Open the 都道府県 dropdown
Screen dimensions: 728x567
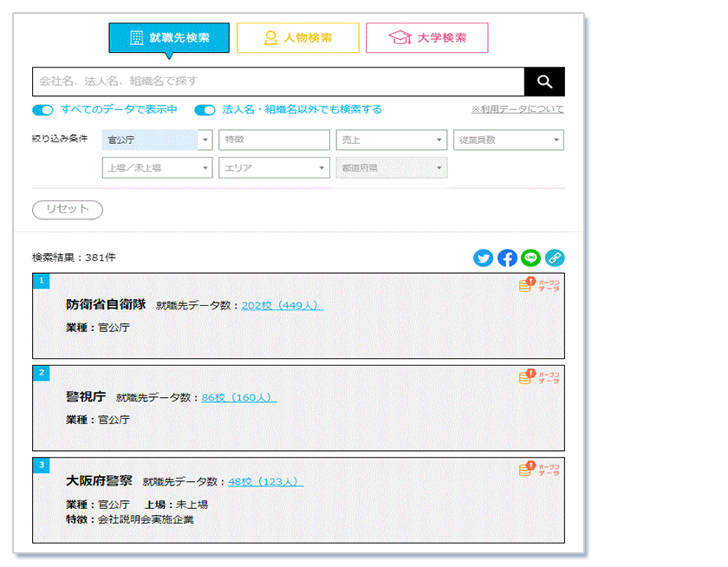[392, 167]
